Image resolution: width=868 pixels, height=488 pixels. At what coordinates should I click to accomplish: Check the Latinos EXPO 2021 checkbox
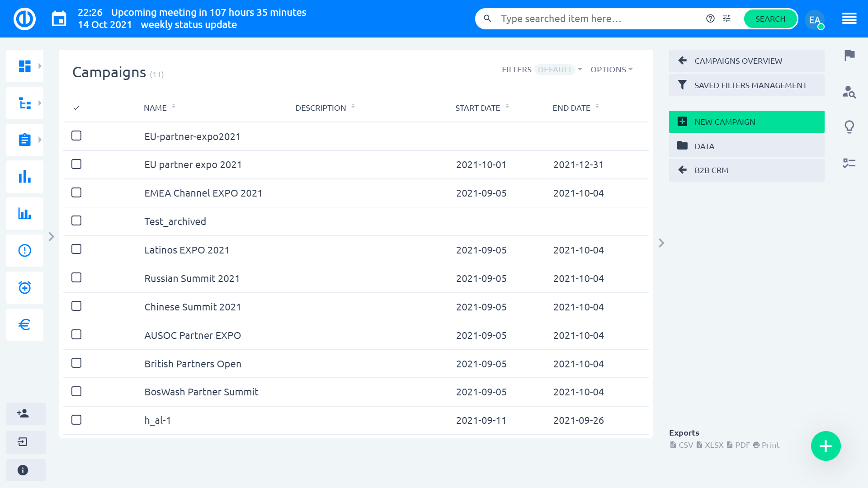(76, 249)
